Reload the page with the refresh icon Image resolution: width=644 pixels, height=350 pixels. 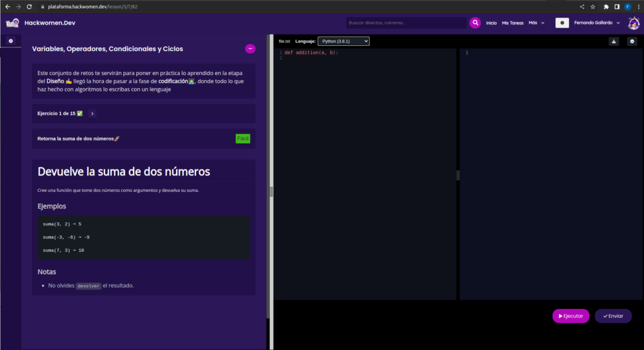[x=30, y=6]
